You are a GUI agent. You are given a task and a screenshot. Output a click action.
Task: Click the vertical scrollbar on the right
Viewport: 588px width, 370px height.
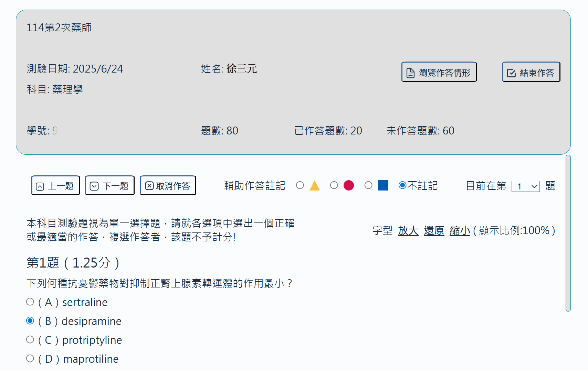pyautogui.click(x=568, y=233)
